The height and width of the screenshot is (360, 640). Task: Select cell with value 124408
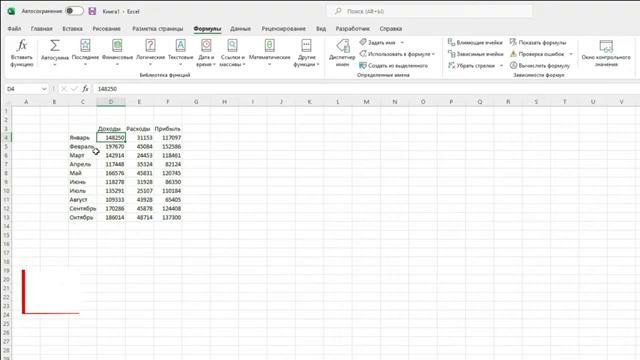click(168, 209)
